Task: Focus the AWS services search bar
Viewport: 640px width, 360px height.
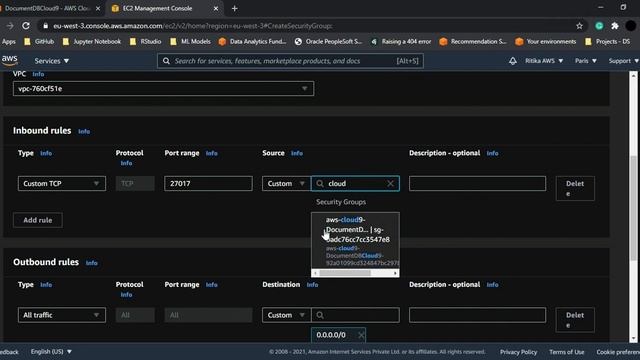Action: coord(290,61)
